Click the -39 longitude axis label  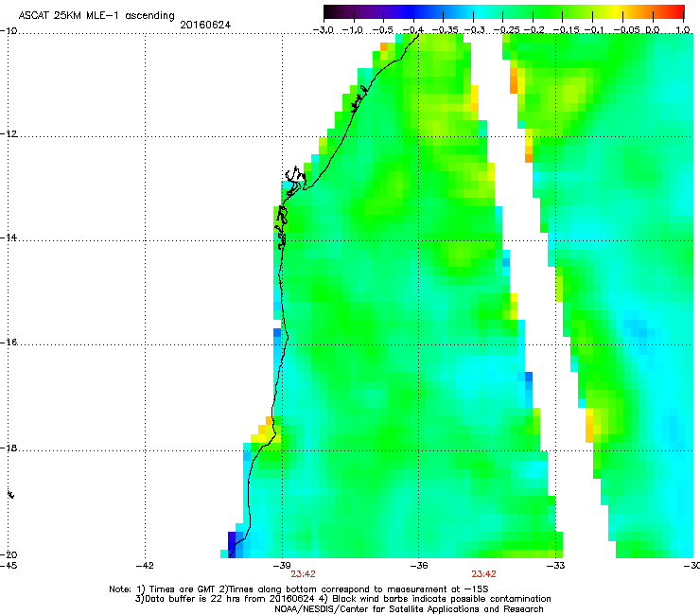tap(282, 566)
